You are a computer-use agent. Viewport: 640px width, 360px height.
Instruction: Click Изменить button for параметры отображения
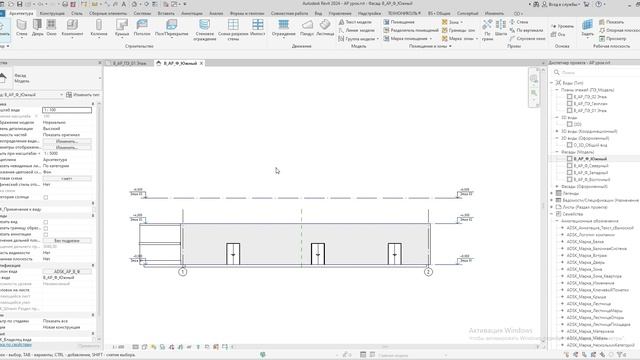coord(67,147)
